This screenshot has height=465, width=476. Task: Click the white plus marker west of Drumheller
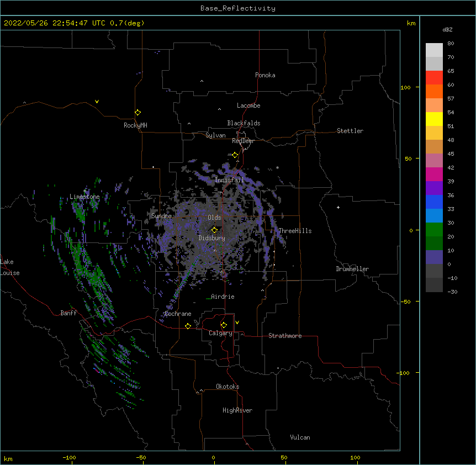tap(338, 207)
